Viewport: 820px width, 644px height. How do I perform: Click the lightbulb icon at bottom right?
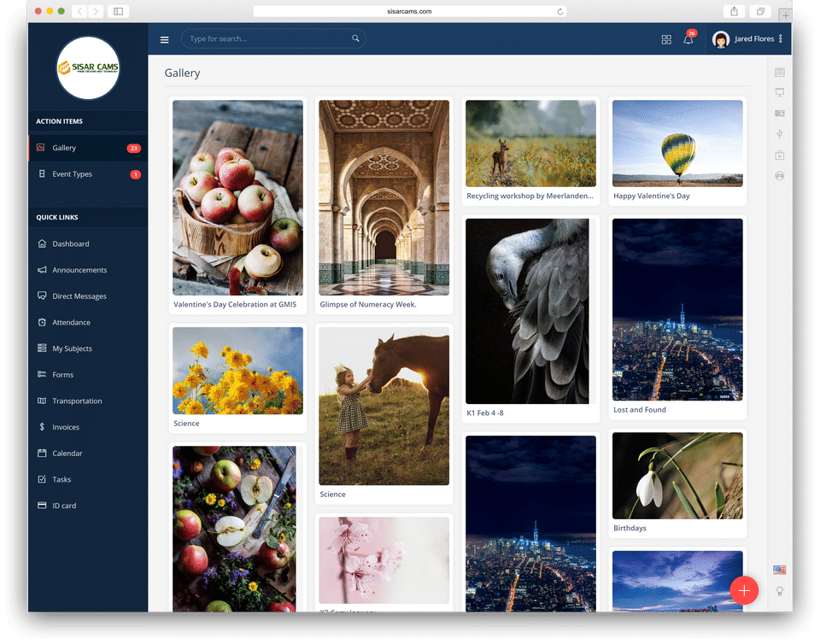779,591
